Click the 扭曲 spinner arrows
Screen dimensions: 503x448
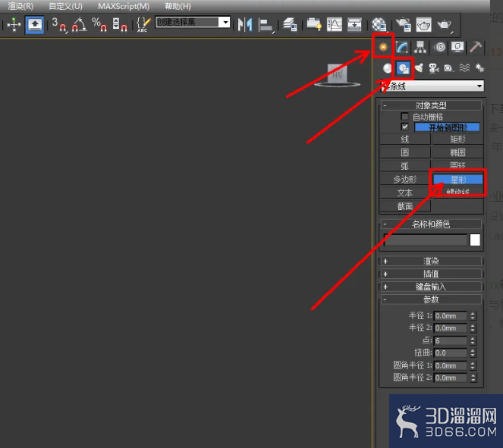pyautogui.click(x=473, y=353)
